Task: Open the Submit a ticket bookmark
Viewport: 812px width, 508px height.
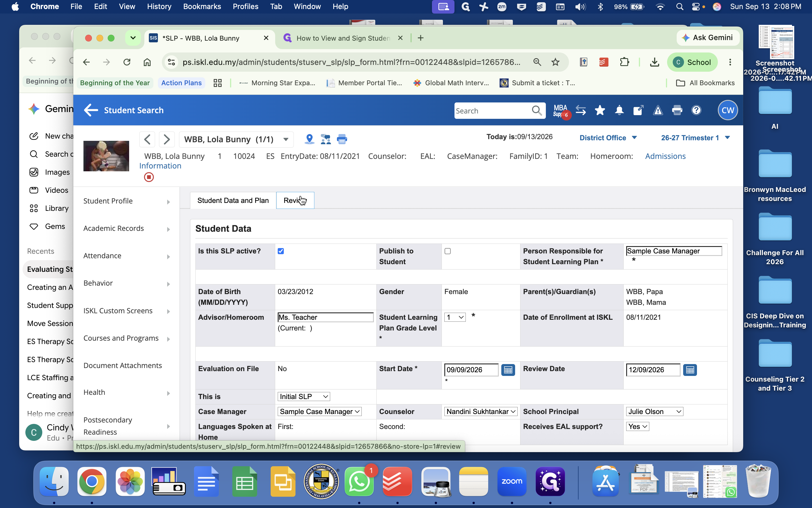Action: point(537,83)
